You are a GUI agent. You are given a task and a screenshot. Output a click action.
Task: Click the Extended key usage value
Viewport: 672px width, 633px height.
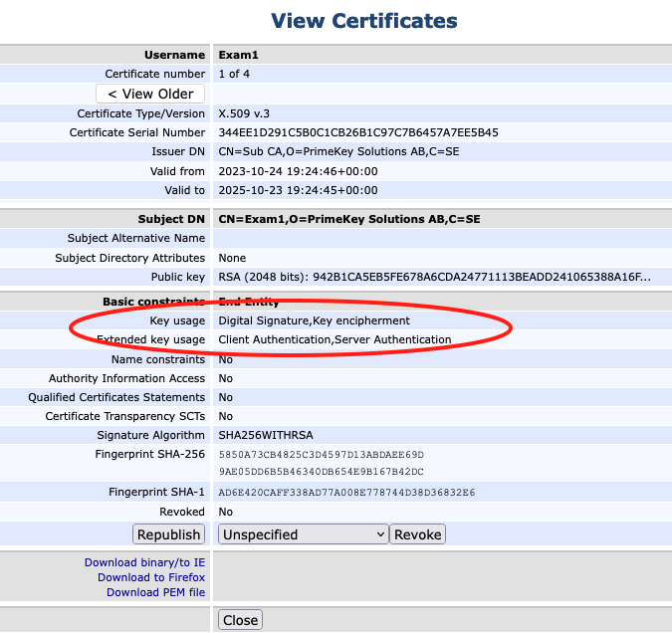pos(335,339)
